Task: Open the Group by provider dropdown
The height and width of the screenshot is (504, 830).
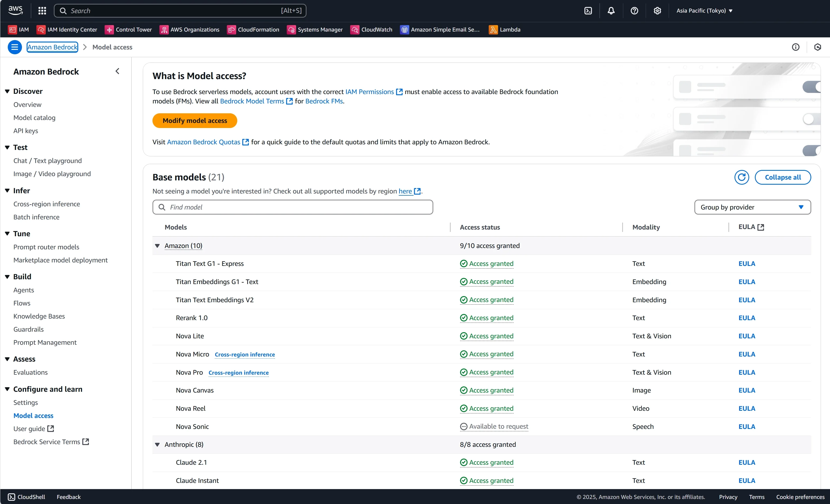Action: 752,207
